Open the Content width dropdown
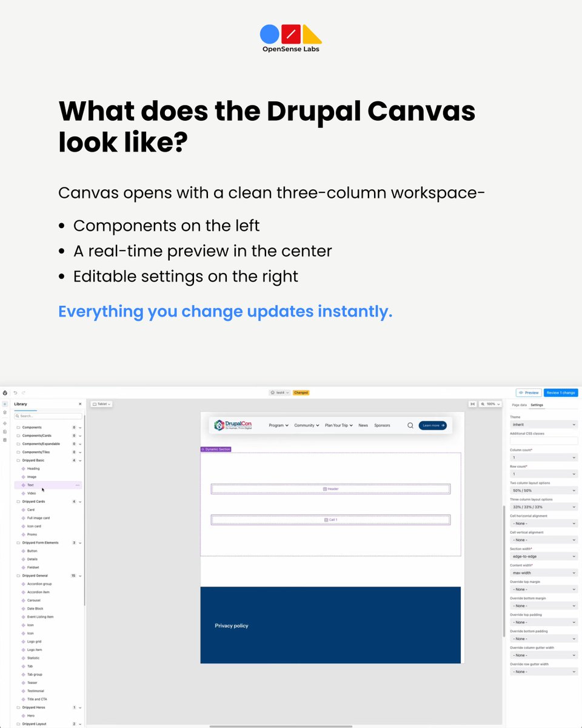 tap(544, 573)
